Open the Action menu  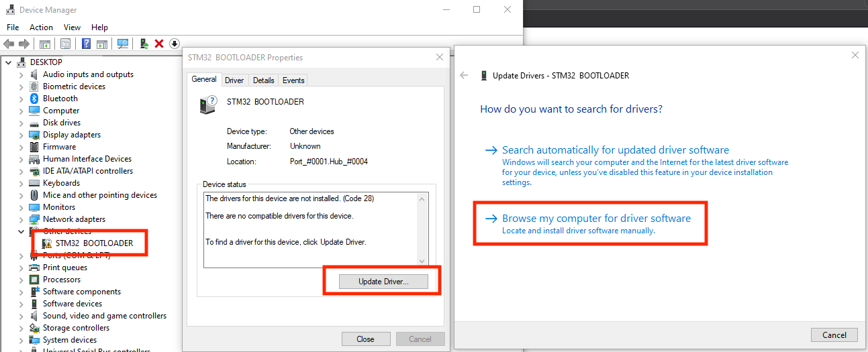coord(41,27)
